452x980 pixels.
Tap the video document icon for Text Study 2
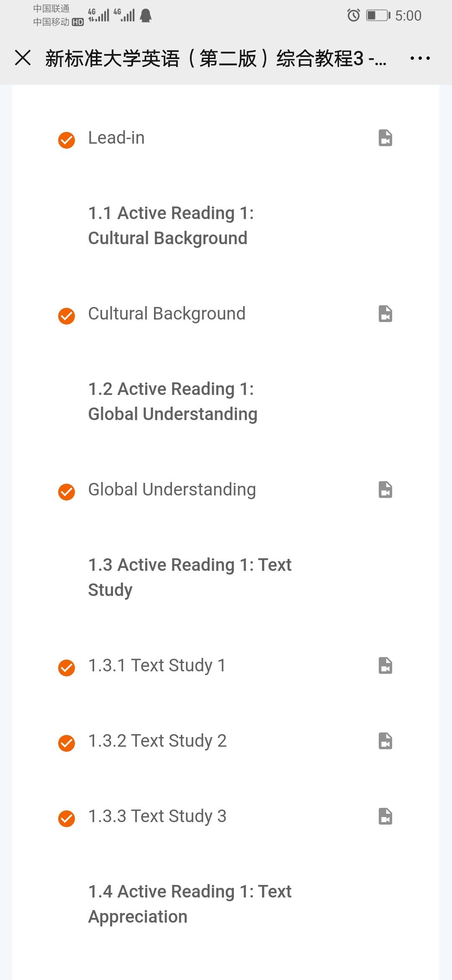[385, 741]
